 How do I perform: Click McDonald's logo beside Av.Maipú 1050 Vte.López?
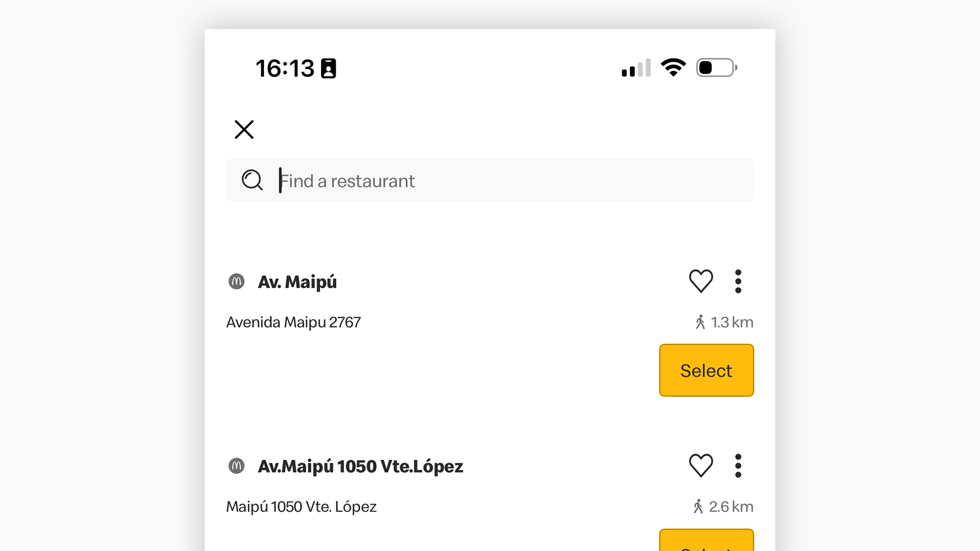pos(236,466)
